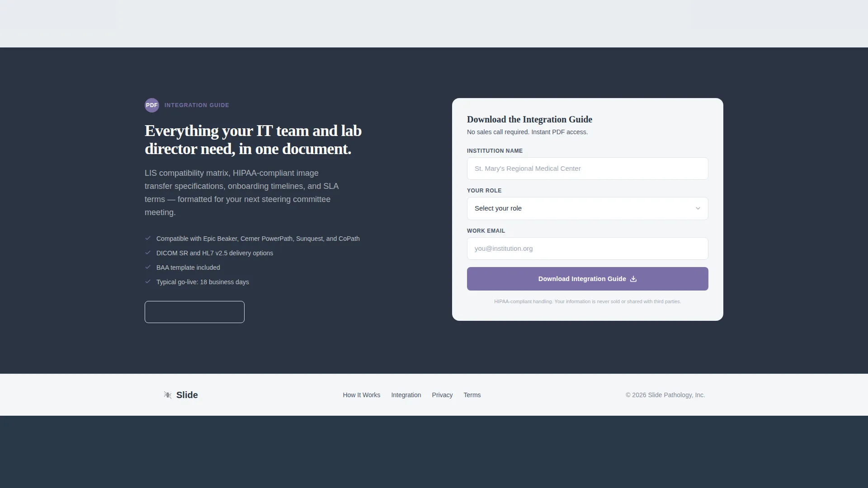Screen dimensions: 868x488
Task: Click the purple PDF badge icon
Action: point(152,105)
